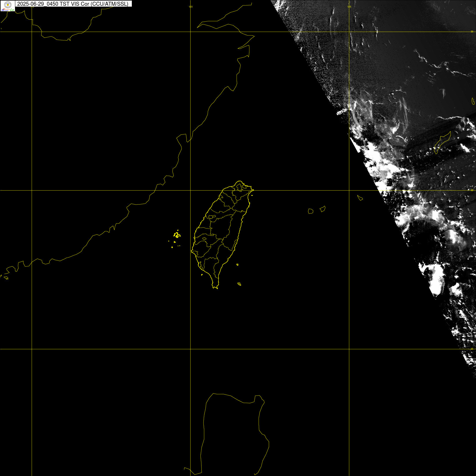The width and height of the screenshot is (476, 476).
Task: Click the '125' longitude label at top
Action: coord(349,7)
